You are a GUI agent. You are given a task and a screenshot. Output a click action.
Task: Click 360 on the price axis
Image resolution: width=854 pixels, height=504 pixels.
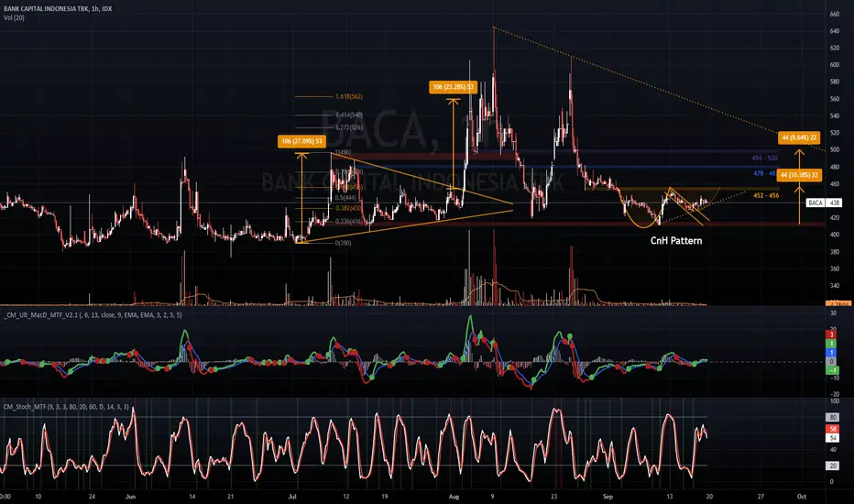click(835, 268)
